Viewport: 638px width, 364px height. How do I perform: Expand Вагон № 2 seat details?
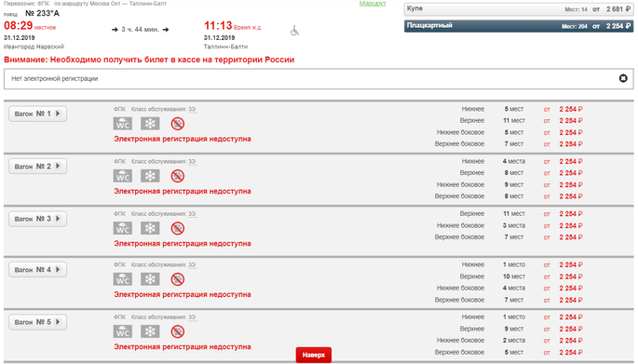38,166
